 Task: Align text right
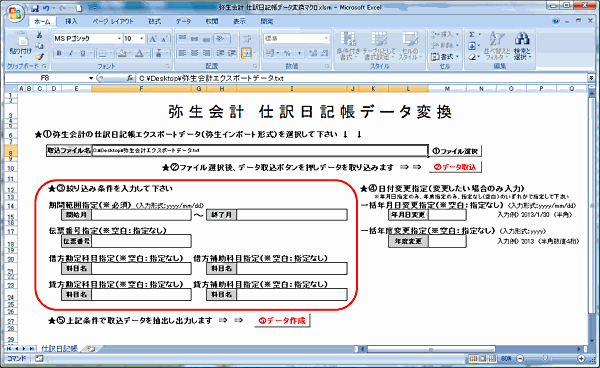pos(206,53)
